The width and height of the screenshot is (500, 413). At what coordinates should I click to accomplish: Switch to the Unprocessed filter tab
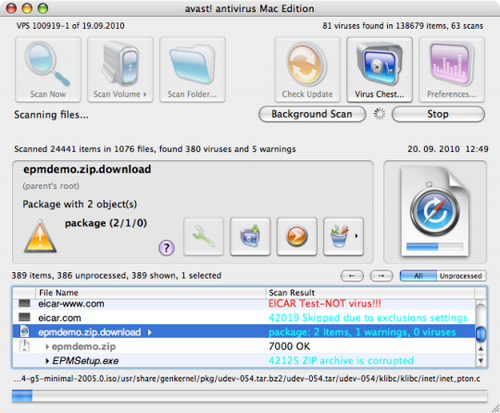coord(461,276)
